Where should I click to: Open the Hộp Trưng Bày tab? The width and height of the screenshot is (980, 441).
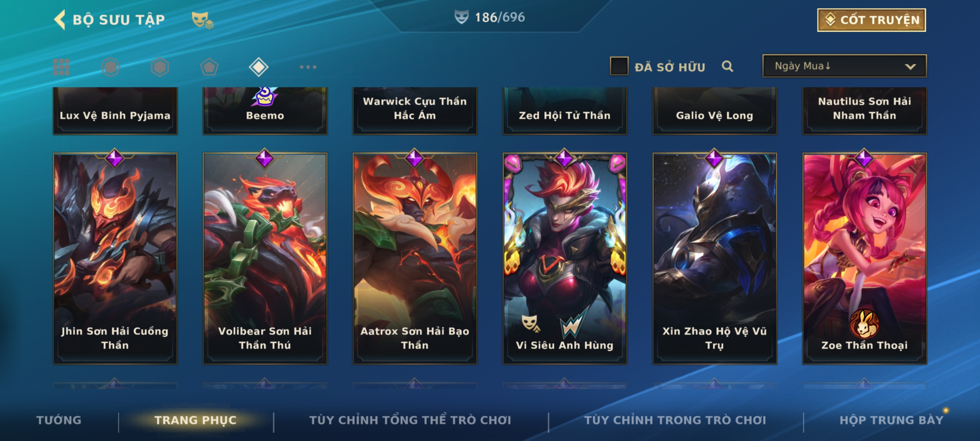coord(891,420)
